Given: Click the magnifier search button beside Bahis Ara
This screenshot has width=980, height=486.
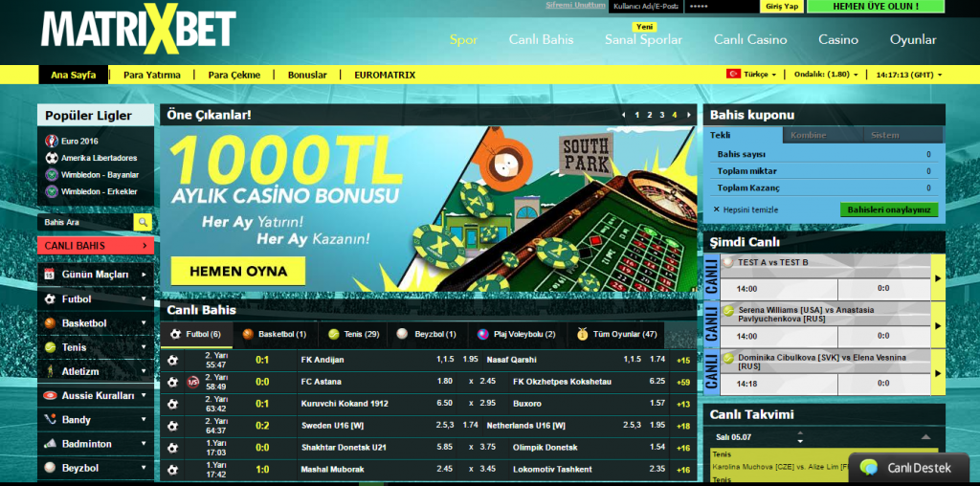Looking at the screenshot, I should pos(144,222).
